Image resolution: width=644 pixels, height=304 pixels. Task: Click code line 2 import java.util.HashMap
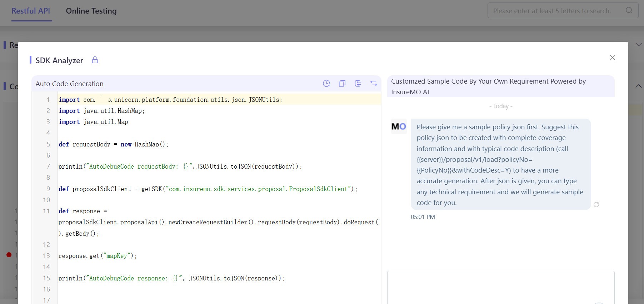(x=102, y=111)
